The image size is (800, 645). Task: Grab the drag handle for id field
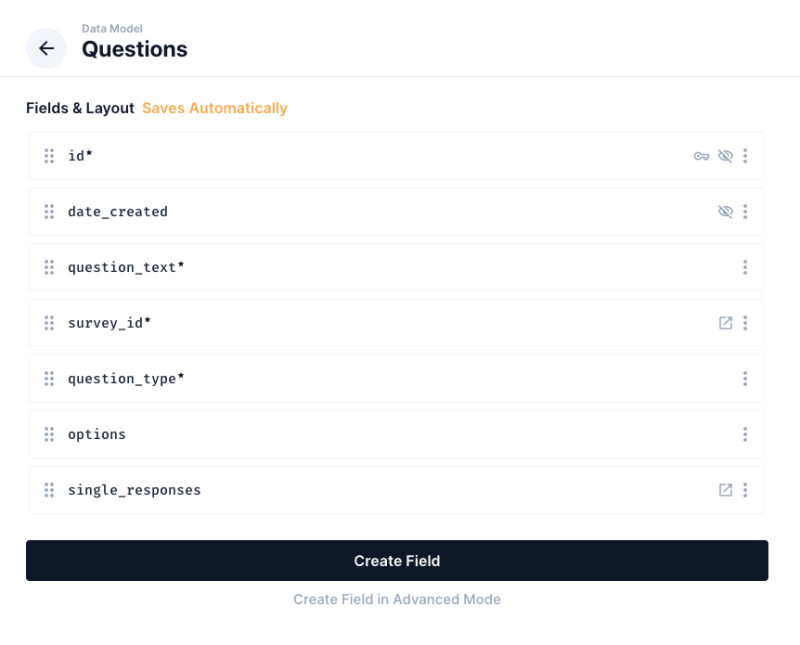click(49, 156)
